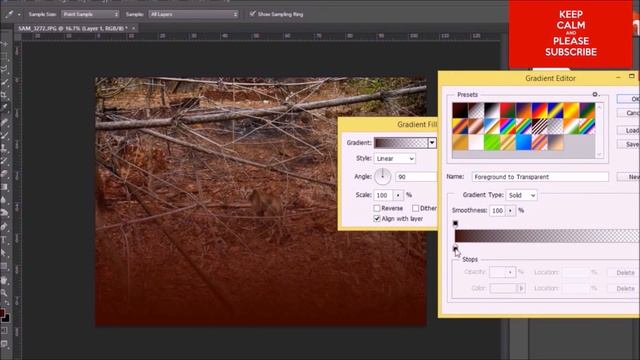Select the left opacity stop above gradient bar

click(456, 224)
